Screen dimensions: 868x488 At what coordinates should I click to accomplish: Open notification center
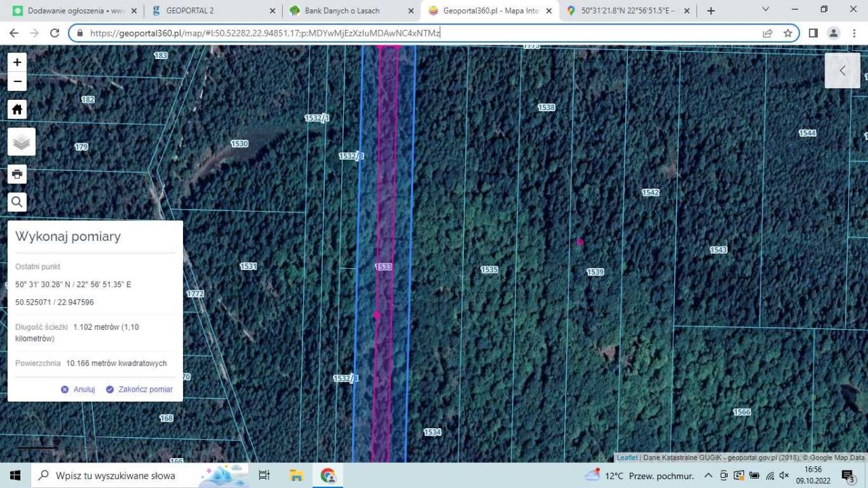(848, 475)
